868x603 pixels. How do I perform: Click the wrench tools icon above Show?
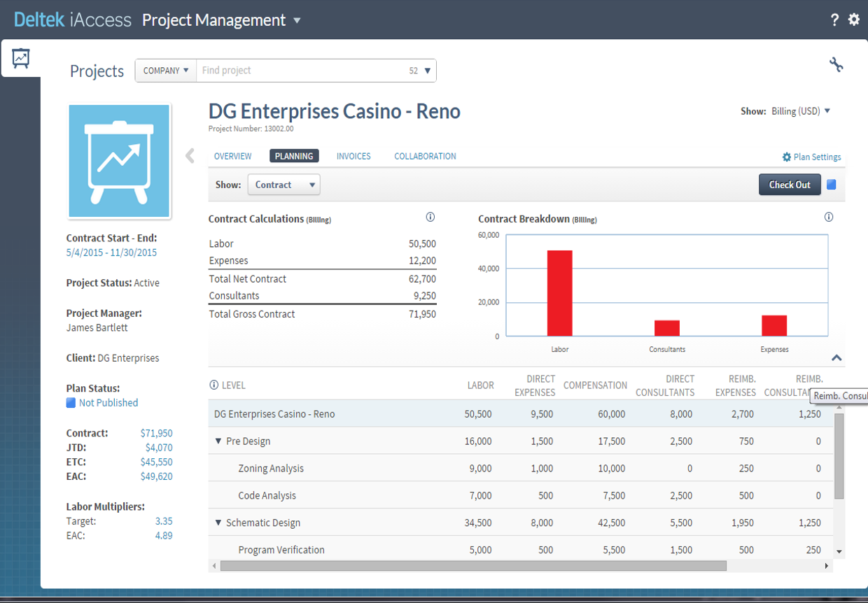point(837,64)
